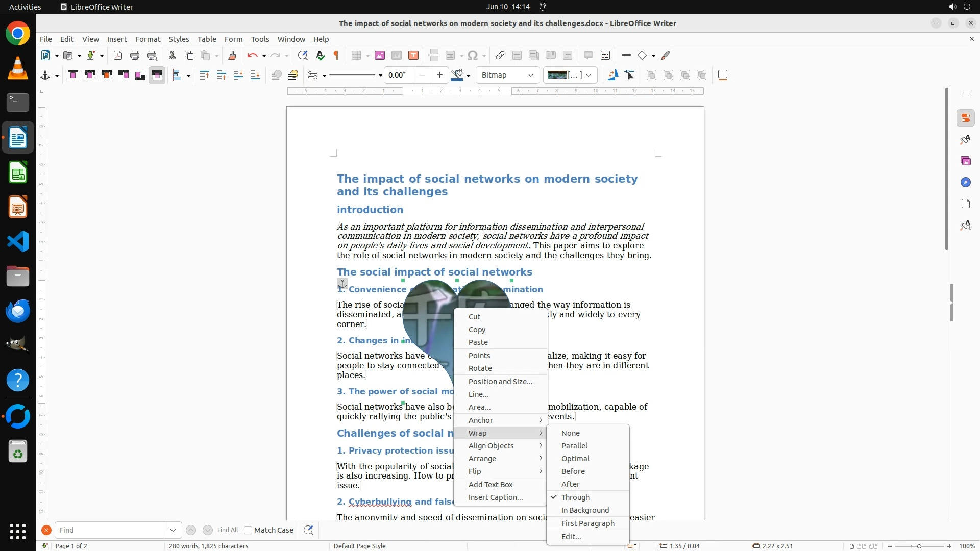Open the Navigator panel in the sidebar
Image resolution: width=980 pixels, height=551 pixels.
click(x=965, y=183)
